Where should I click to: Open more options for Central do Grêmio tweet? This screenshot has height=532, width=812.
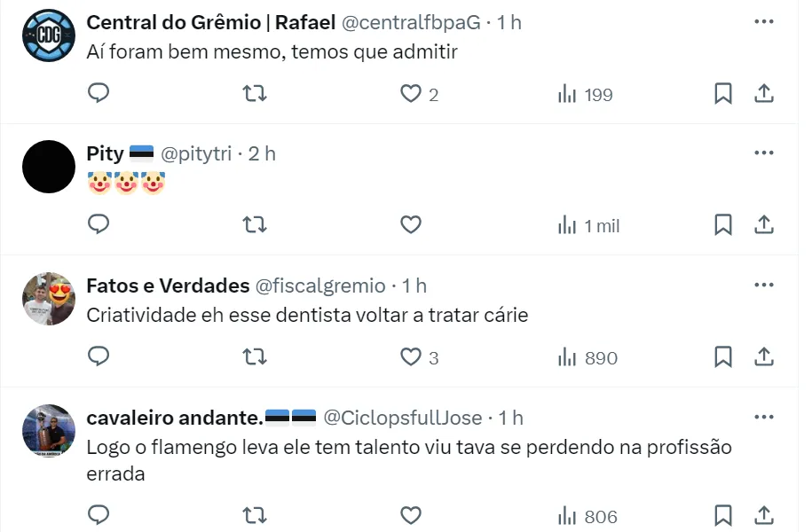pos(763,22)
